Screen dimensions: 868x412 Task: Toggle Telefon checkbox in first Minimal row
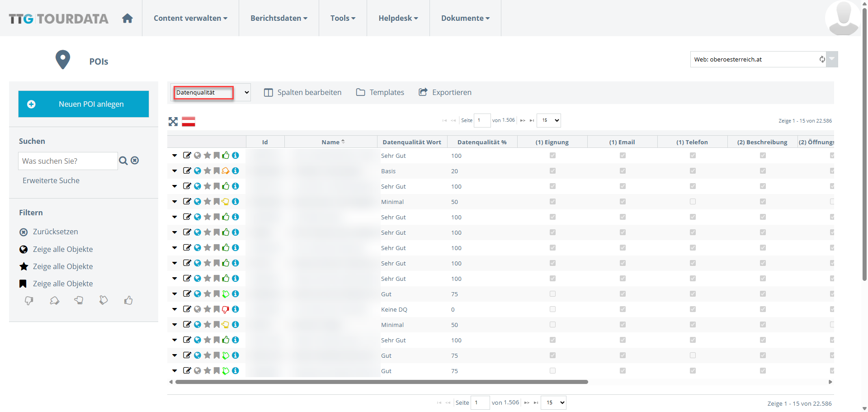coord(693,202)
